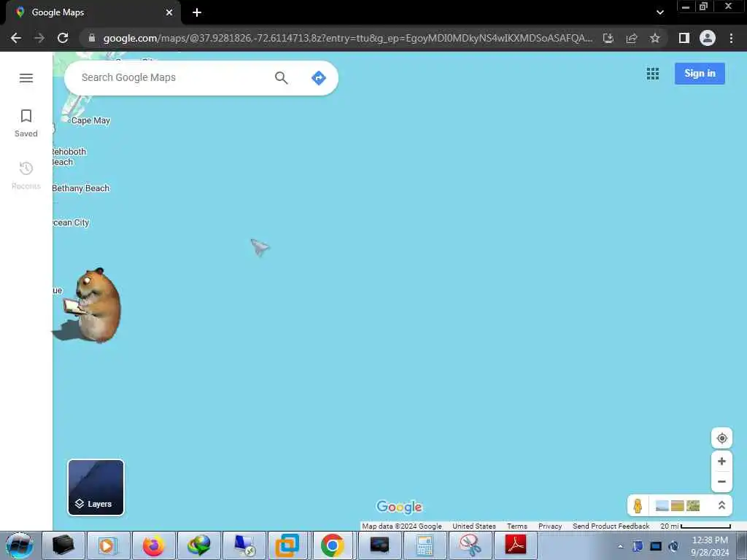
Task: Click the install app icon in address bar
Action: 608,38
